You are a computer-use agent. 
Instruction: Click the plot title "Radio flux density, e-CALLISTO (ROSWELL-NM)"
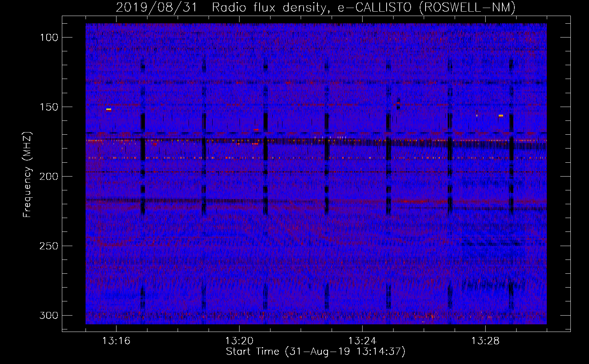pyautogui.click(x=364, y=7)
